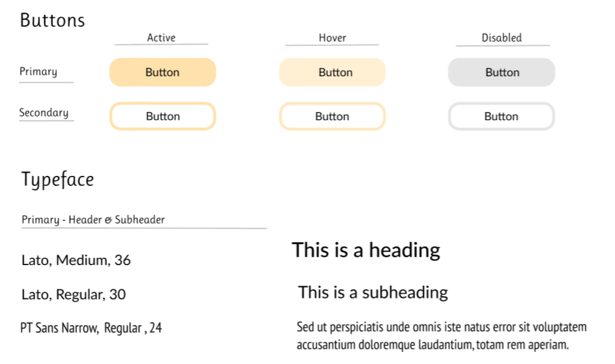
Task: Select the Typeface section title
Action: point(57,179)
